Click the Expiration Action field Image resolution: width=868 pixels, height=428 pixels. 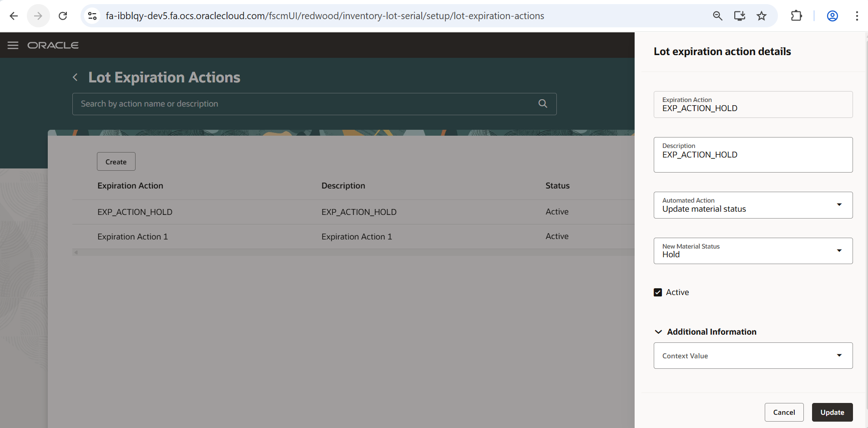[x=753, y=105]
